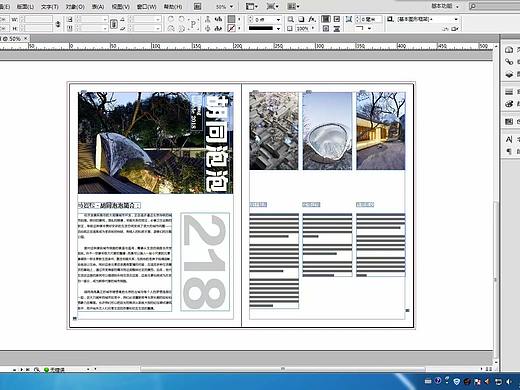Image resolution: width=520 pixels, height=390 pixels.
Task: Open the 对象(O) object menu
Action: coord(75,6)
